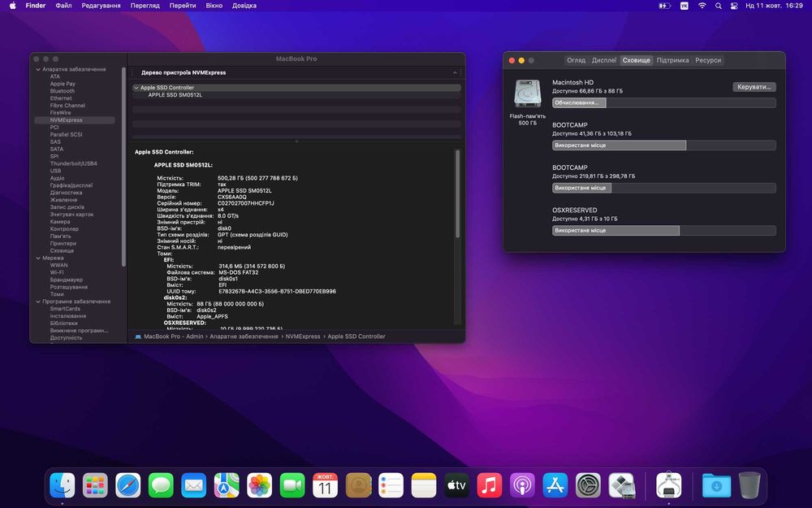Screen dimensions: 812x508
Task: Collapse Apple SSD Controller tree row
Action: [136, 88]
